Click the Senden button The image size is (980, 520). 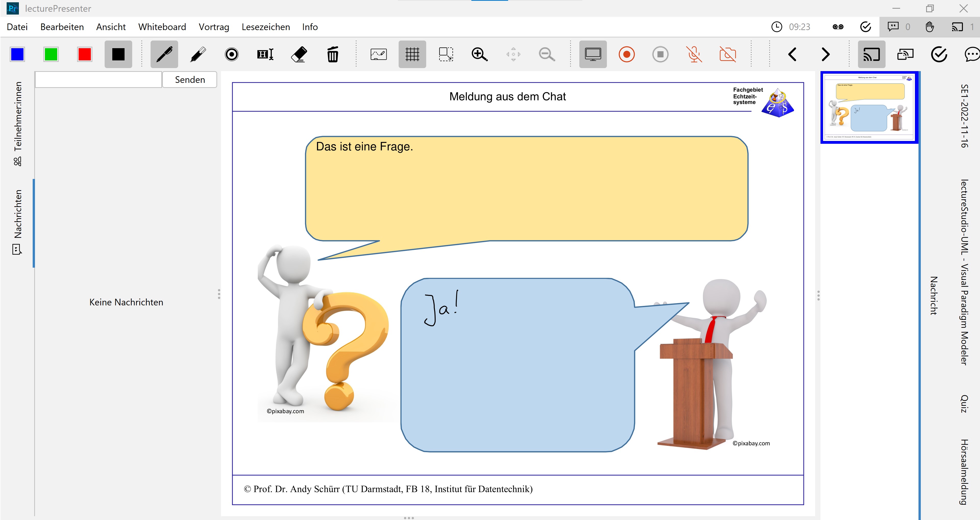click(x=189, y=80)
